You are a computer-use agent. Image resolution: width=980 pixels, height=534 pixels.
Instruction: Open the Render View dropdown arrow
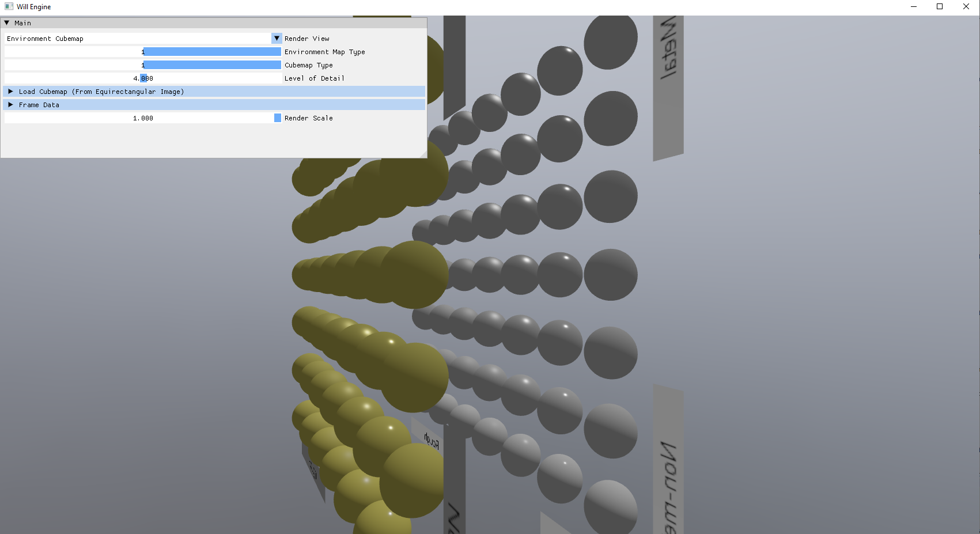277,39
